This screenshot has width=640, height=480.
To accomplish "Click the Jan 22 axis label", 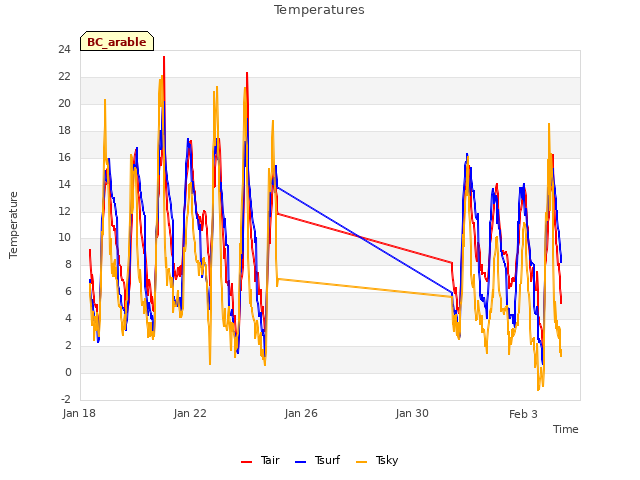I will 190,413.
